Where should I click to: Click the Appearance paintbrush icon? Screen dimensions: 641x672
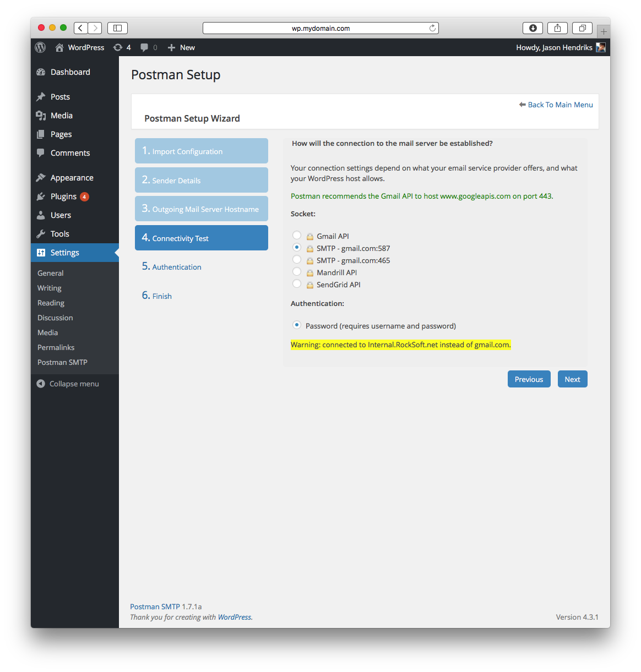click(41, 178)
